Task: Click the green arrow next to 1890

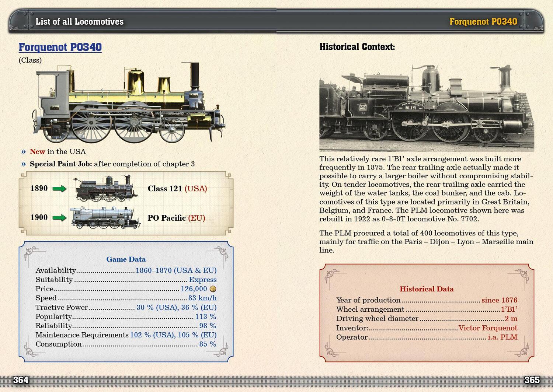Action: [59, 189]
